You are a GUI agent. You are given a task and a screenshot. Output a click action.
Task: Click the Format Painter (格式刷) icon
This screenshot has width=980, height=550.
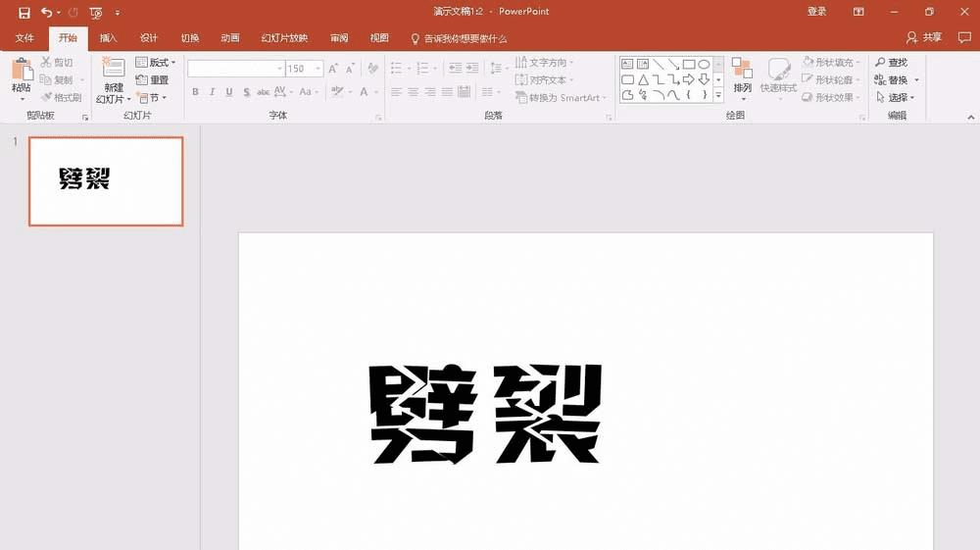click(46, 97)
